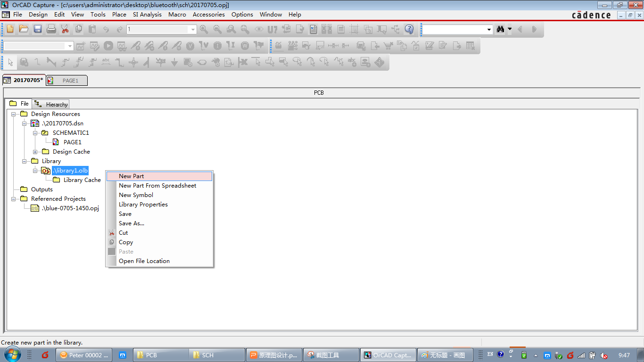Open the search text dropdown

(489, 29)
